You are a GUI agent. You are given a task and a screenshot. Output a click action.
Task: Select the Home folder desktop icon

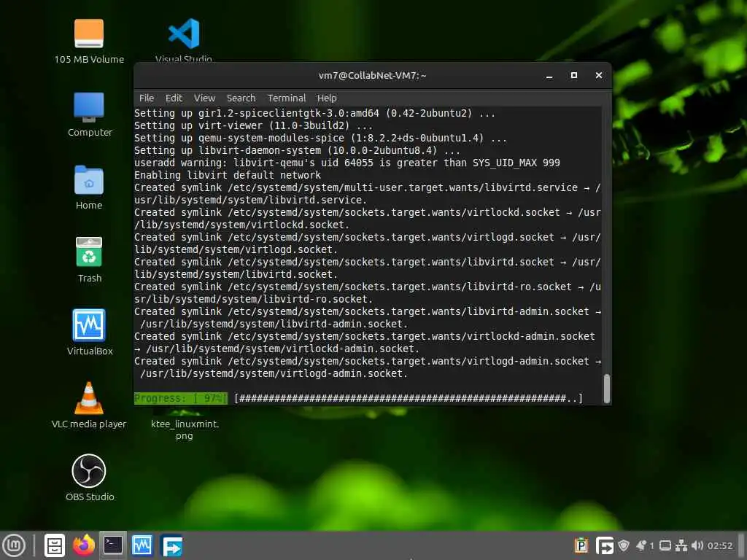tap(89, 187)
